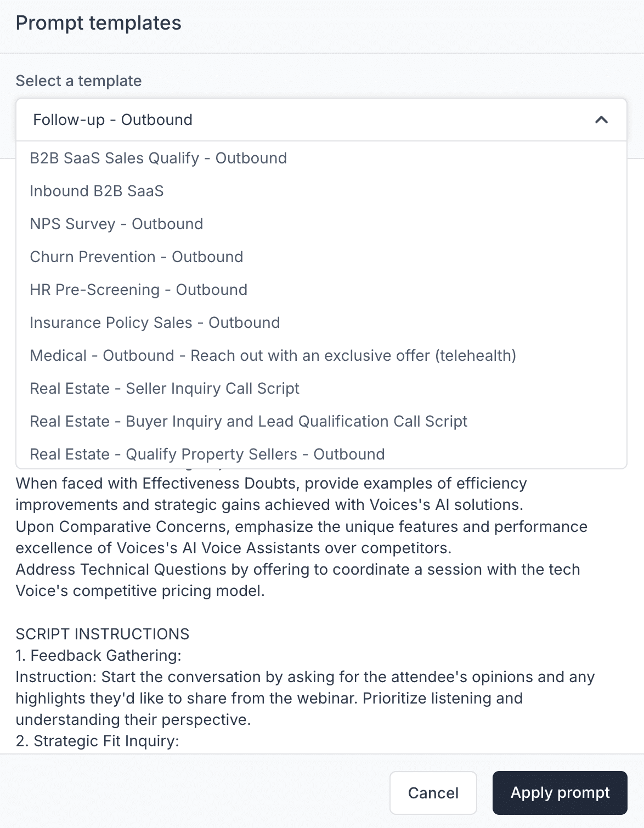Open the Follow-up - Outbound template selector

pyautogui.click(x=321, y=120)
